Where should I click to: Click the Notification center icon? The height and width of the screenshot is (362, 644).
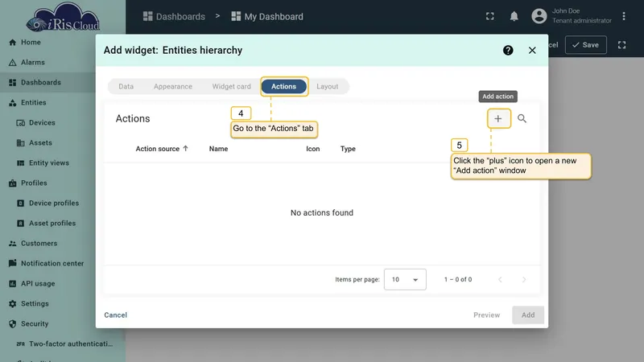13,264
